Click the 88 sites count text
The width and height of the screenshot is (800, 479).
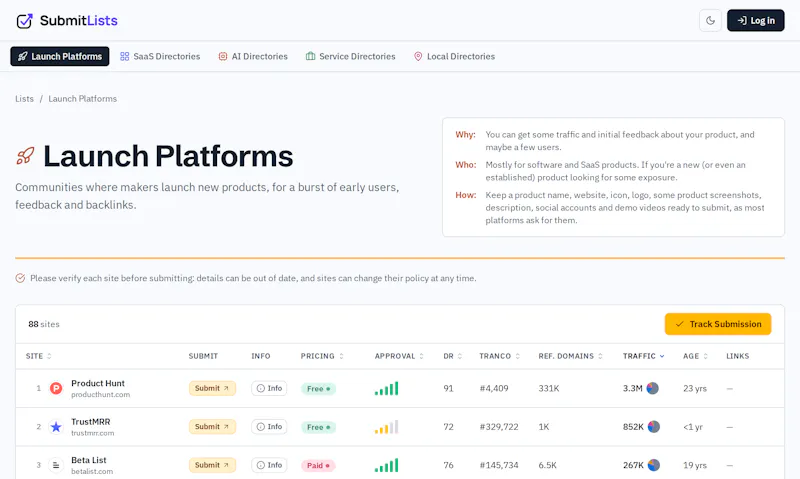[44, 324]
